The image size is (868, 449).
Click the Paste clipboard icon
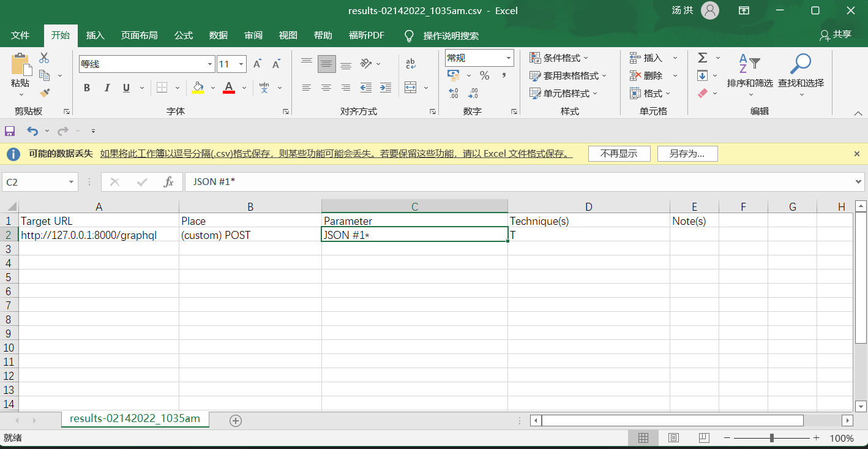20,64
